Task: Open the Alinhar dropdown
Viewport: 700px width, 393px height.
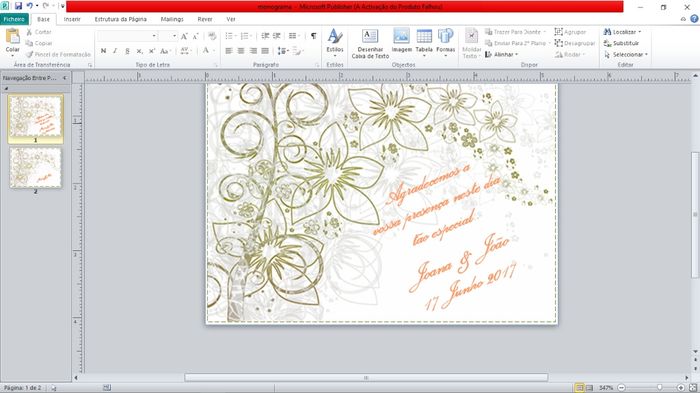Action: 501,54
